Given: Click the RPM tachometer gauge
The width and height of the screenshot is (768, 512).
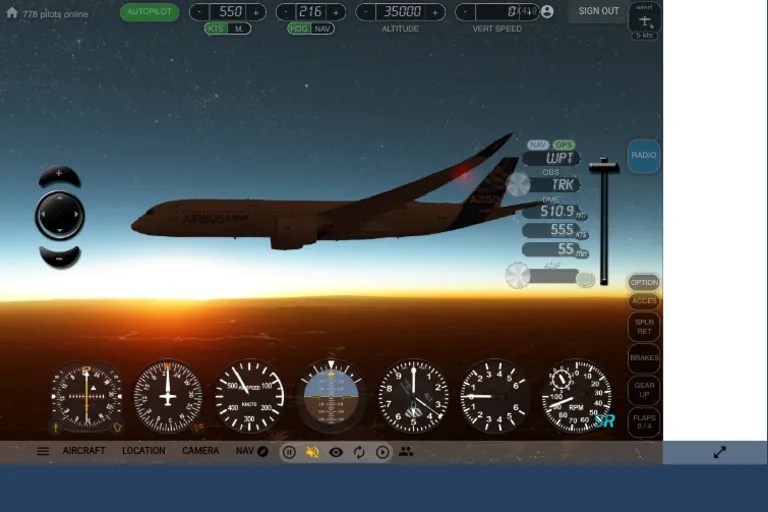Looking at the screenshot, I should [576, 397].
